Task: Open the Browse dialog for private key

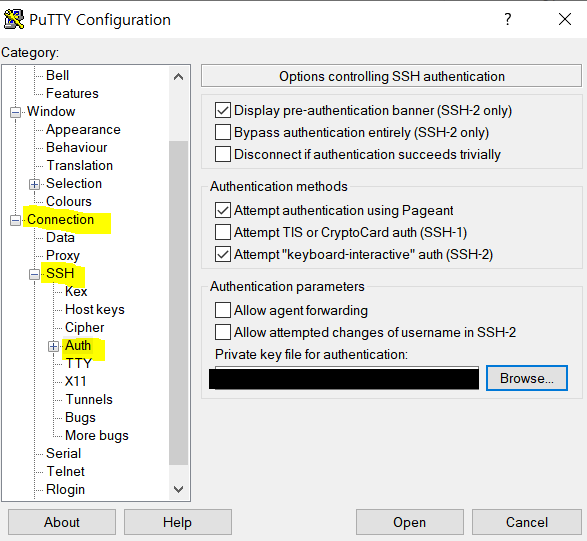Action: tap(527, 378)
